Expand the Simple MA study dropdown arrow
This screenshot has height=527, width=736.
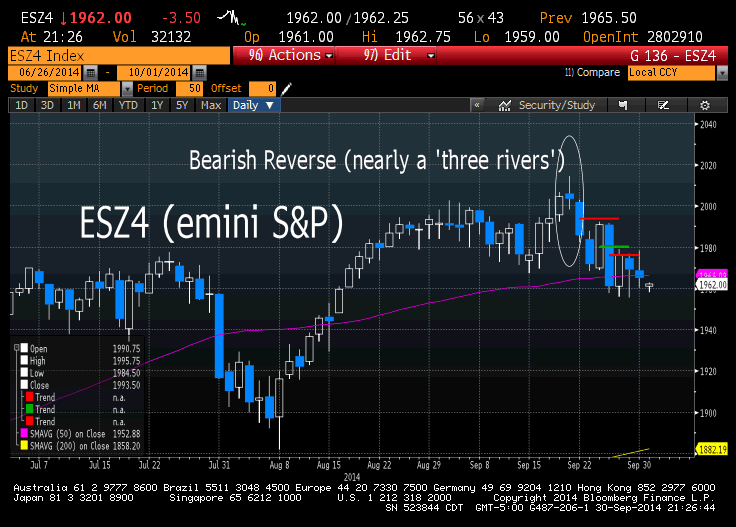pyautogui.click(x=127, y=88)
